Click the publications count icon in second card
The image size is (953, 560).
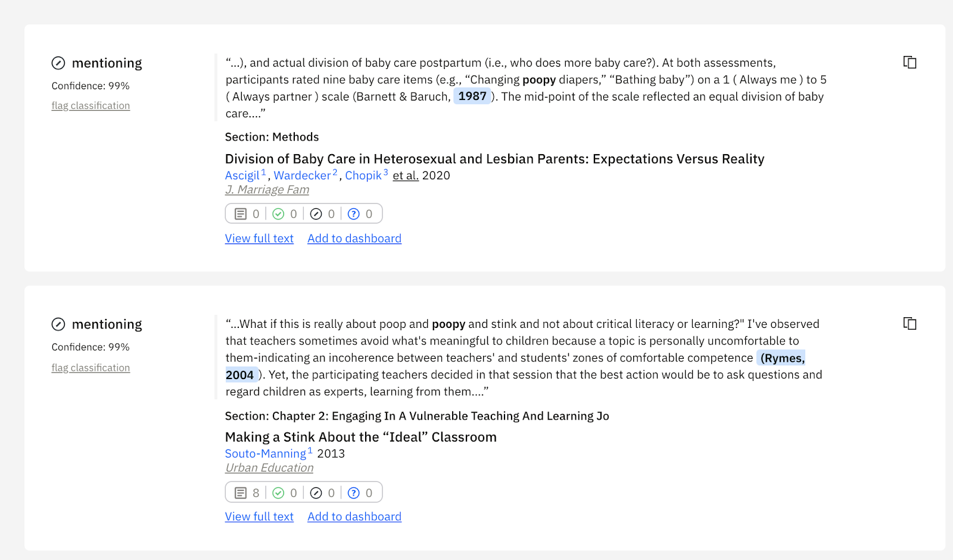pos(241,493)
